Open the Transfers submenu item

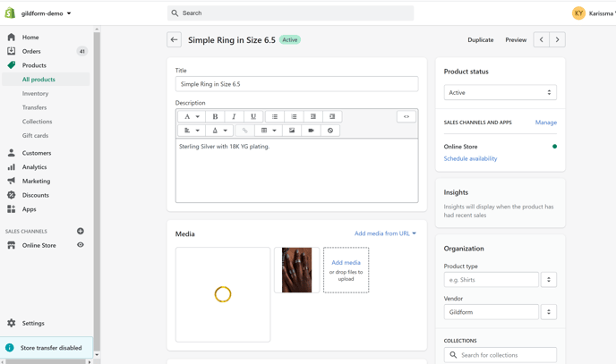[x=35, y=107]
